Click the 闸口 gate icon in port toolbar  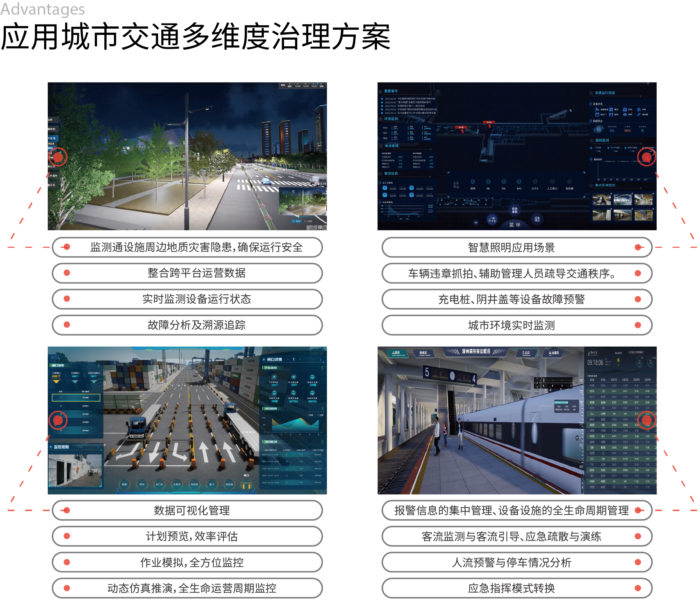(x=247, y=484)
